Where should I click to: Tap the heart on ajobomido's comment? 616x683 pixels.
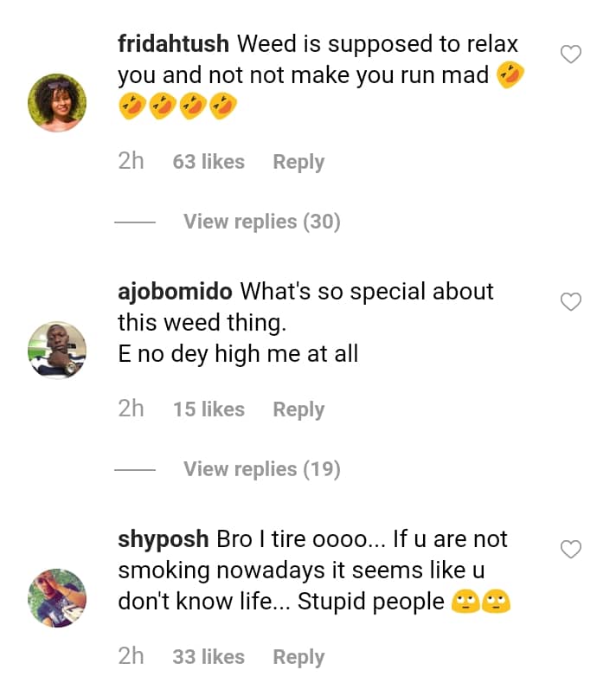(x=571, y=302)
